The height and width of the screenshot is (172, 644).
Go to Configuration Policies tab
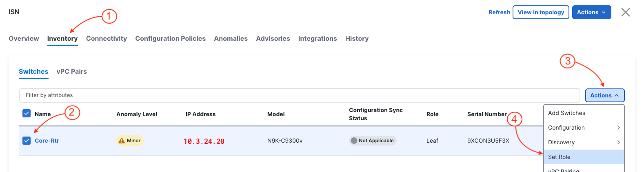pos(170,38)
